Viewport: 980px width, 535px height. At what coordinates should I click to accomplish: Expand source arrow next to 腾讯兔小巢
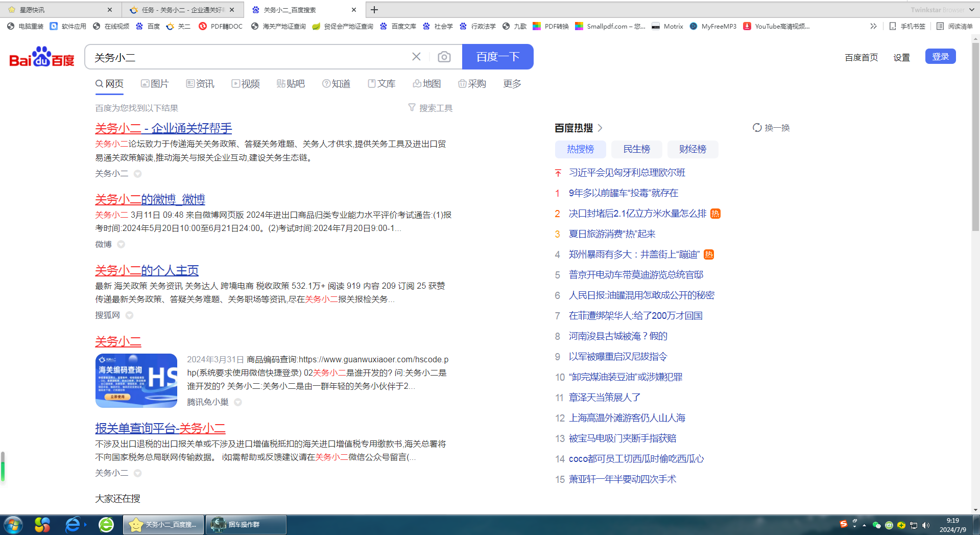237,402
